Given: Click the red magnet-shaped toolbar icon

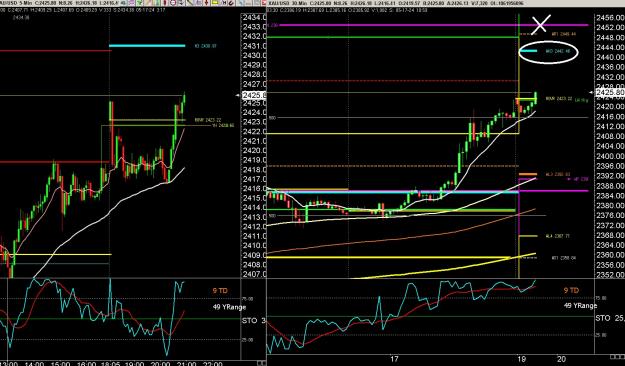Looking at the screenshot, I should (231, 3).
